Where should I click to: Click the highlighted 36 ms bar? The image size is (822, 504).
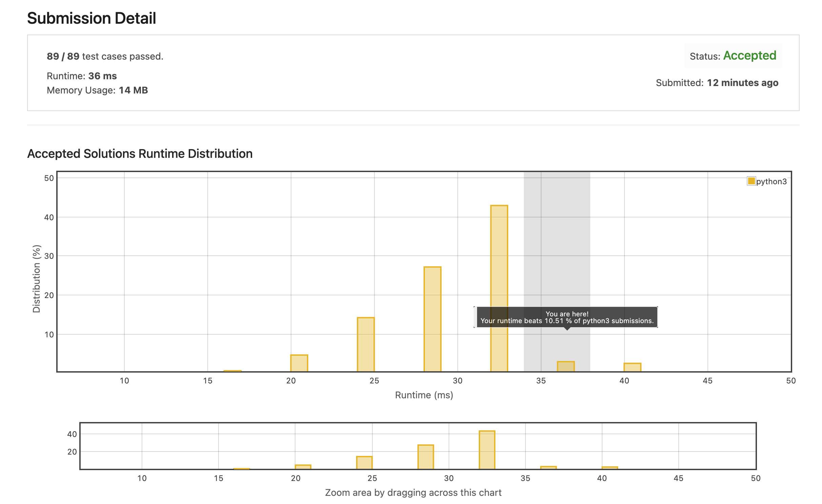[566, 366]
